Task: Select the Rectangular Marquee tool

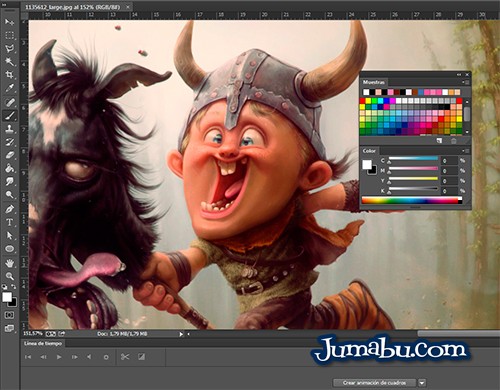Action: pos(9,35)
